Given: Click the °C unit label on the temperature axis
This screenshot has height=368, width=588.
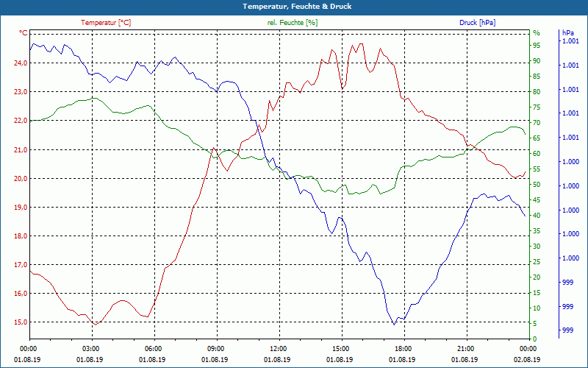Looking at the screenshot, I should click(x=24, y=33).
